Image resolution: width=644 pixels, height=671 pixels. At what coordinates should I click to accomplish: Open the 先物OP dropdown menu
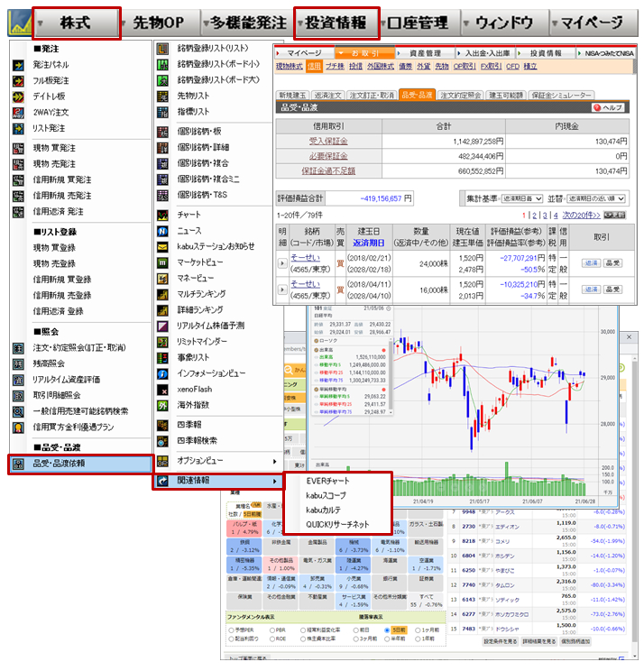pyautogui.click(x=161, y=23)
